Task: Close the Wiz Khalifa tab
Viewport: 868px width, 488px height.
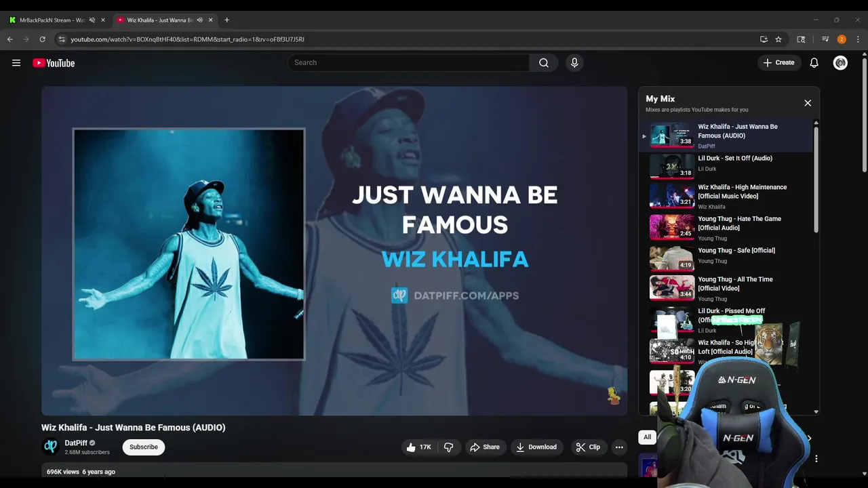Action: (x=210, y=20)
